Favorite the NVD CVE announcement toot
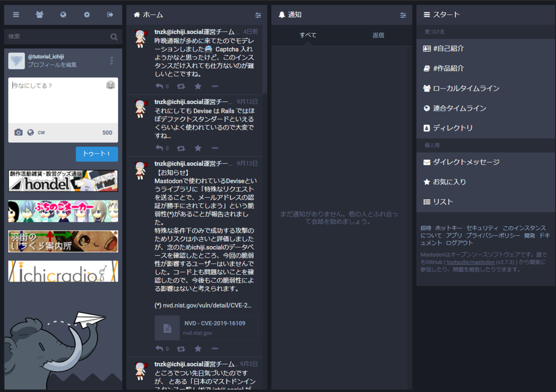556x392 pixels. (x=198, y=348)
